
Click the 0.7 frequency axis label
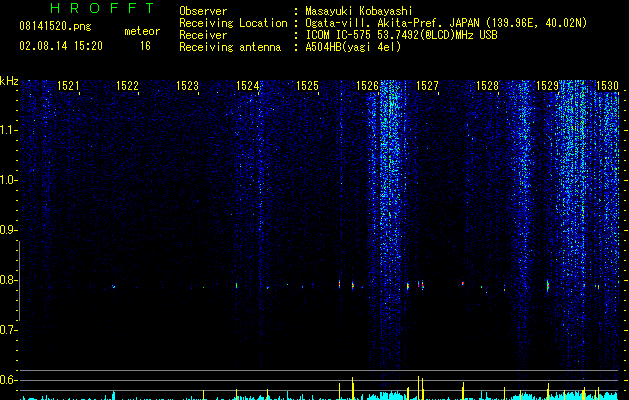[x=8, y=330]
